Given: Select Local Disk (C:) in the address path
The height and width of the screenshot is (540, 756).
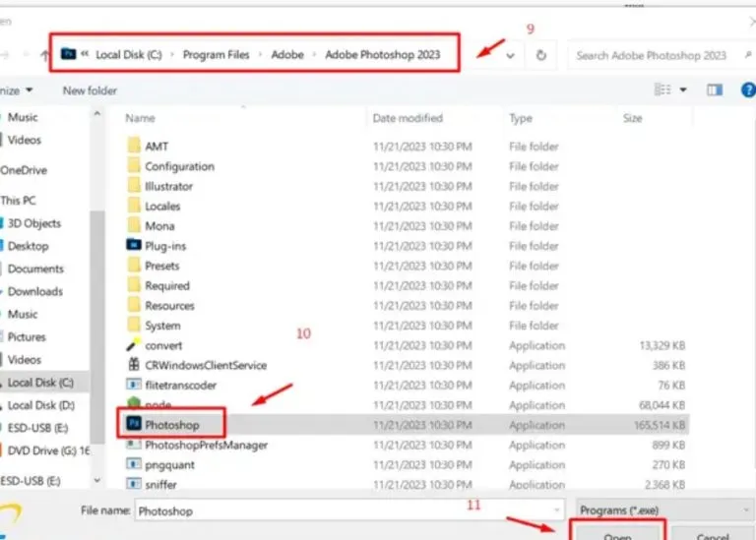Looking at the screenshot, I should pyautogui.click(x=129, y=55).
